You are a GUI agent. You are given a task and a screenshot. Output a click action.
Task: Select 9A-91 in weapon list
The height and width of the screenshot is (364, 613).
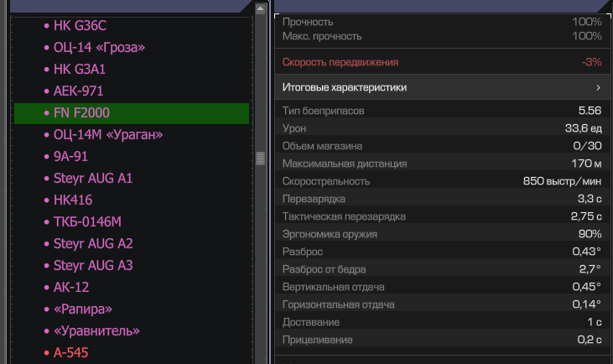[70, 156]
